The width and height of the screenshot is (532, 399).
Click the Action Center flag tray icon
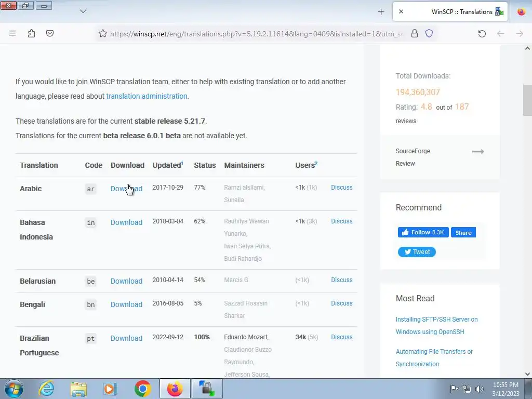(454, 389)
